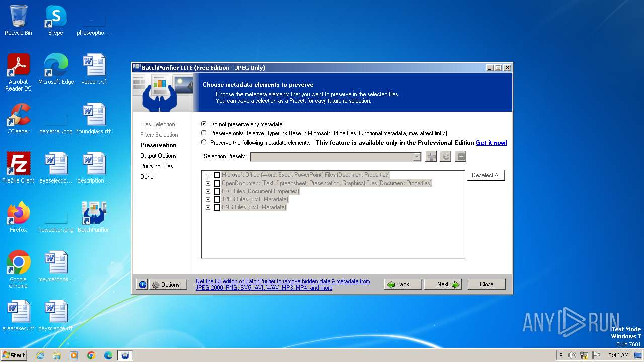
Task: Open eyeselectio... document icon
Action: coord(56,168)
